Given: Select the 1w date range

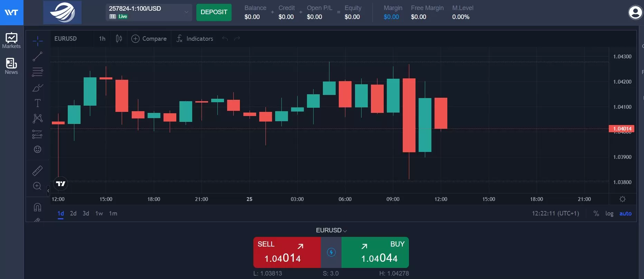Looking at the screenshot, I should [99, 213].
